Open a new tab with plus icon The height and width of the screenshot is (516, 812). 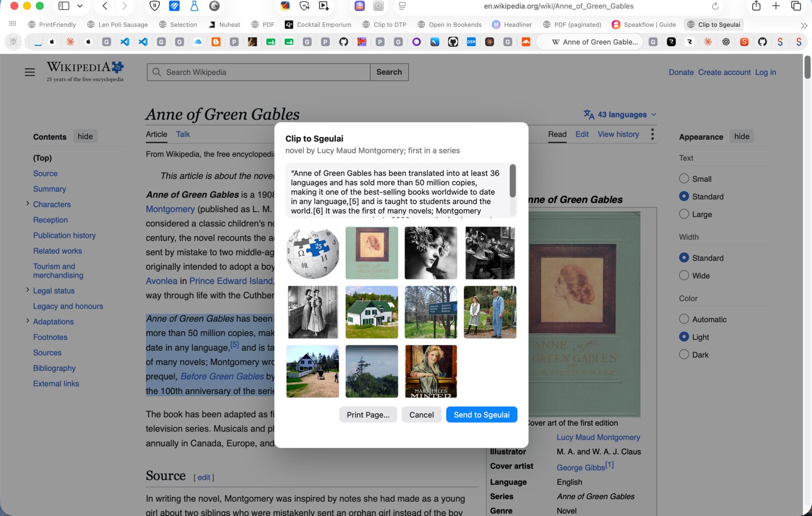776,6
